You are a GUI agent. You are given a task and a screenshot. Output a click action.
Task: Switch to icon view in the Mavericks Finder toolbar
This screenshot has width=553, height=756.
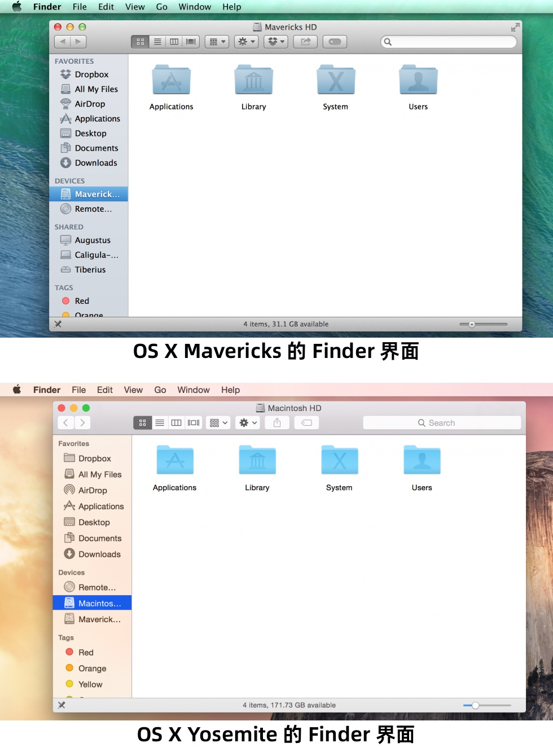click(x=139, y=41)
